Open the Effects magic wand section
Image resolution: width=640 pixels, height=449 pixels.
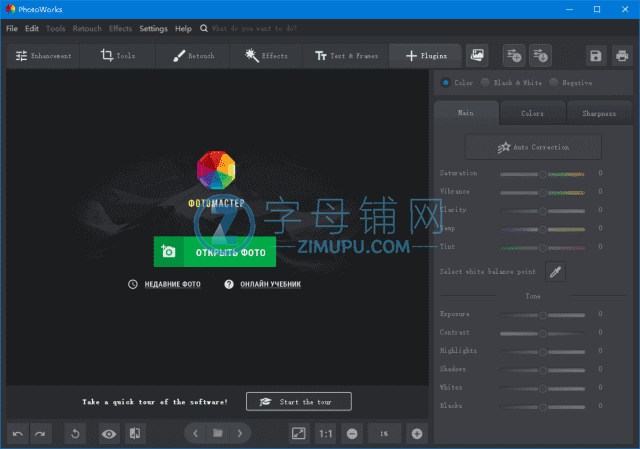266,56
